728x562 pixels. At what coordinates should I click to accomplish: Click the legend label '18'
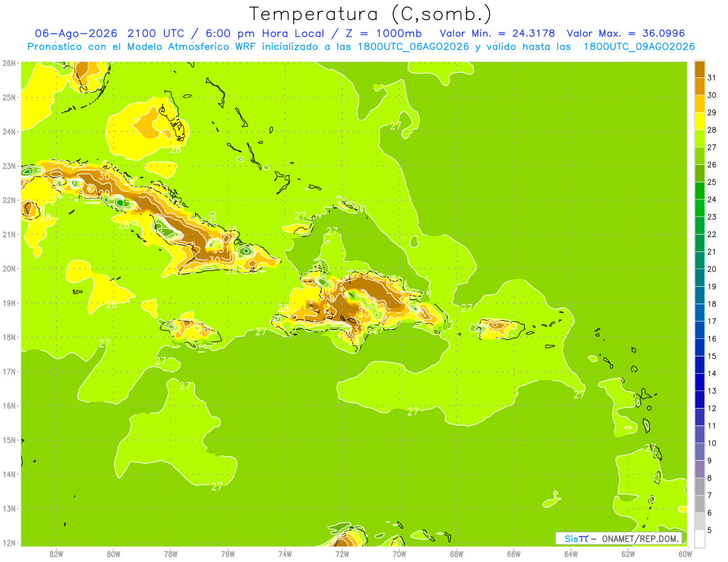[712, 304]
